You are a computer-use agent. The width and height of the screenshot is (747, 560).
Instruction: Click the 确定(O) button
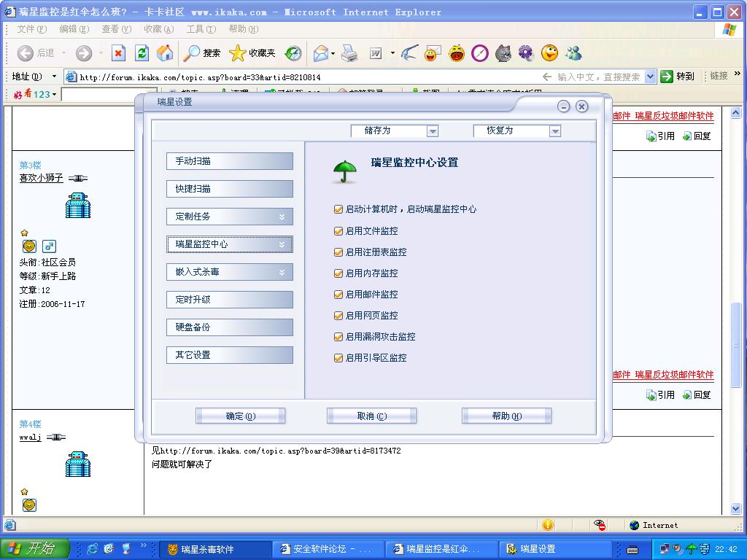tap(241, 416)
